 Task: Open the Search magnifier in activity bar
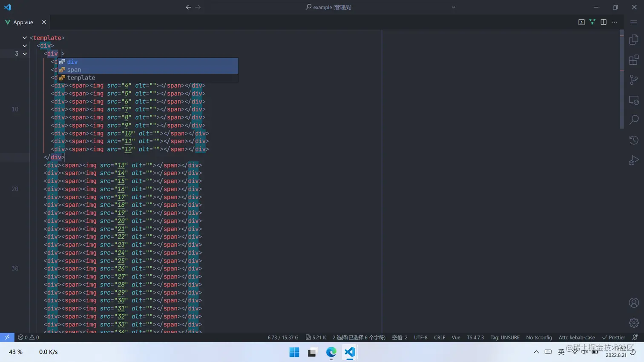click(634, 120)
